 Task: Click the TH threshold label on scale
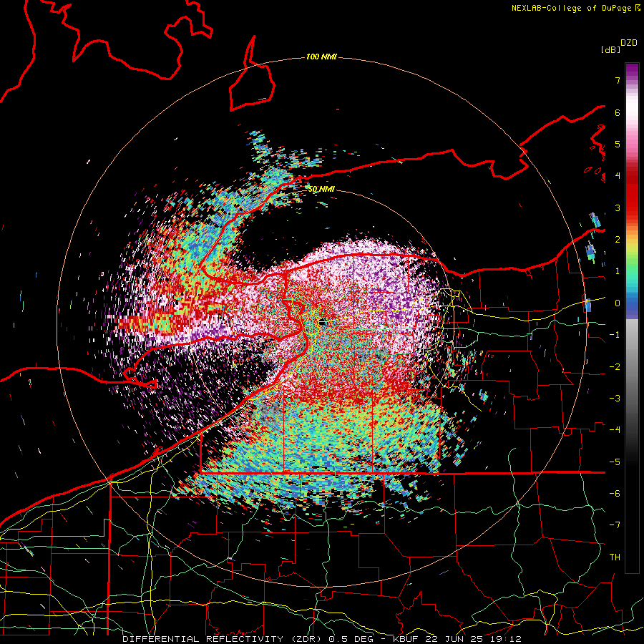coord(615,557)
